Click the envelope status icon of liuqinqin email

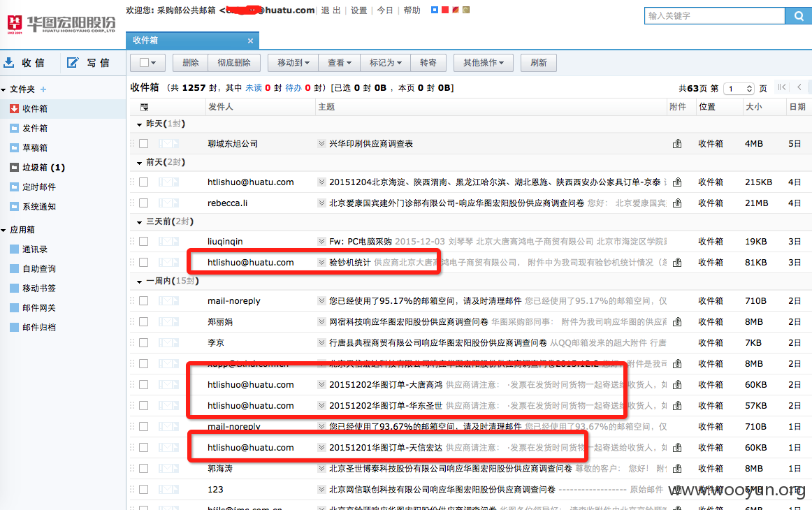[x=169, y=241]
